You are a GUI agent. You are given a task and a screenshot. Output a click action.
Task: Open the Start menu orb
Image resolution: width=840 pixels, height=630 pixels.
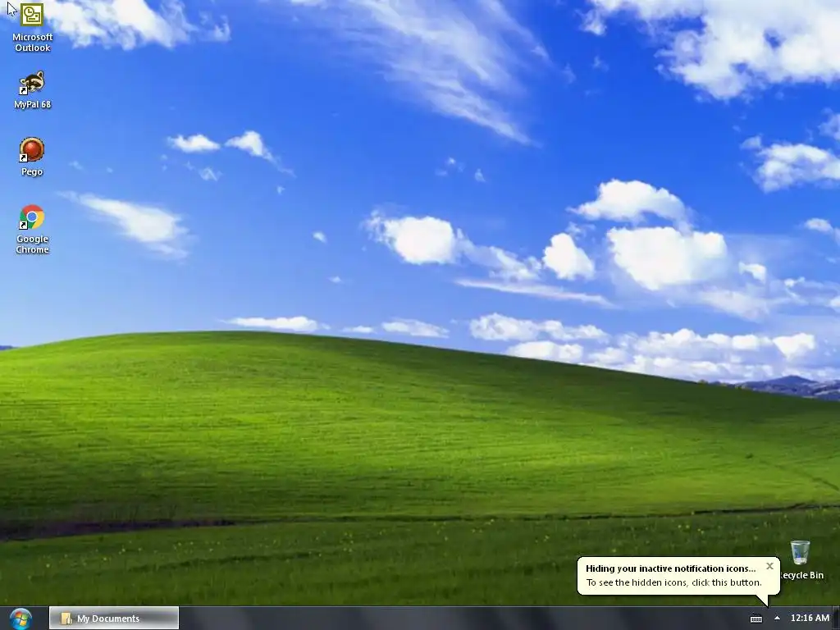point(21,619)
